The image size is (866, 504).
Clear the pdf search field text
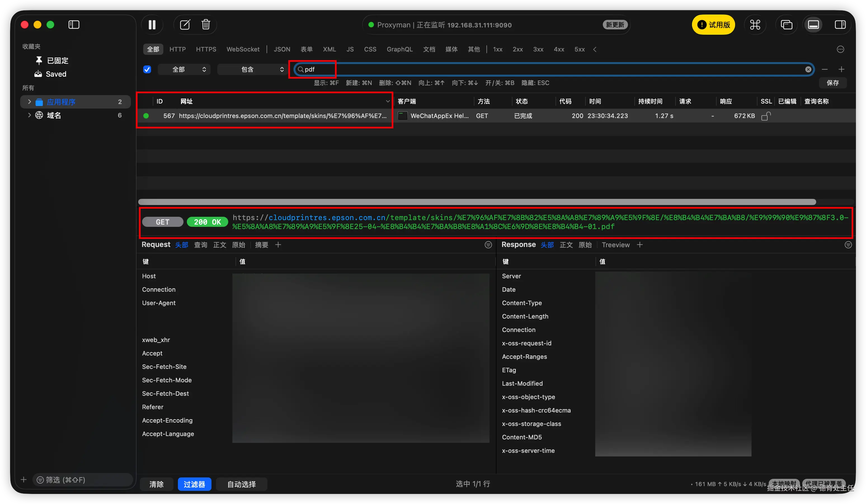[x=808, y=69]
